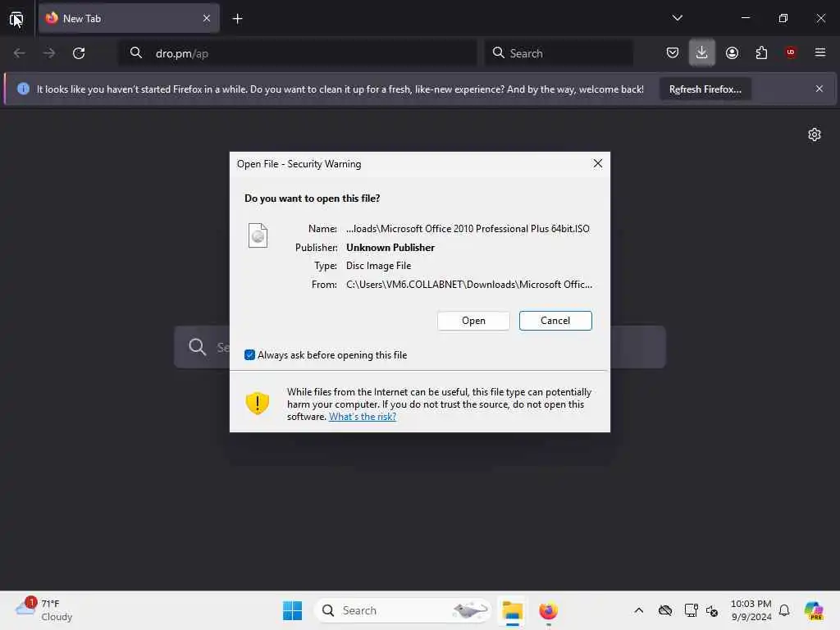Focus the toolbar Search box

pos(559,53)
